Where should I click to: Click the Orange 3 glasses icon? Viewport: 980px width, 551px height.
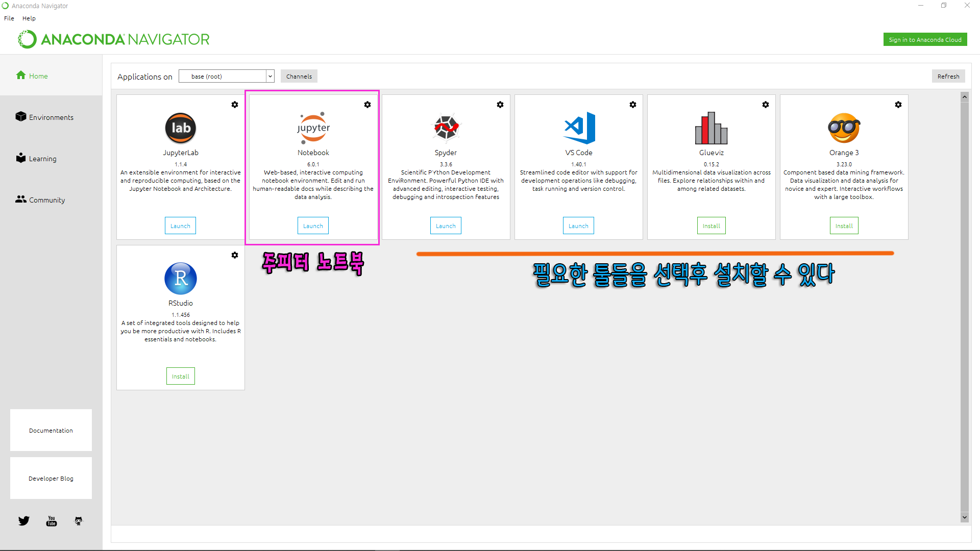point(844,128)
